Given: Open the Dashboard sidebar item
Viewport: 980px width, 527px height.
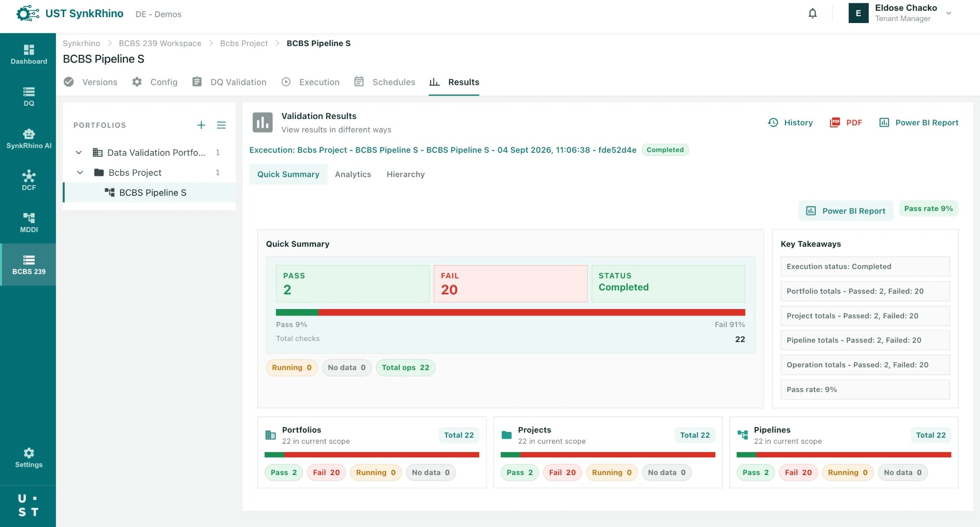Looking at the screenshot, I should click(x=28, y=54).
